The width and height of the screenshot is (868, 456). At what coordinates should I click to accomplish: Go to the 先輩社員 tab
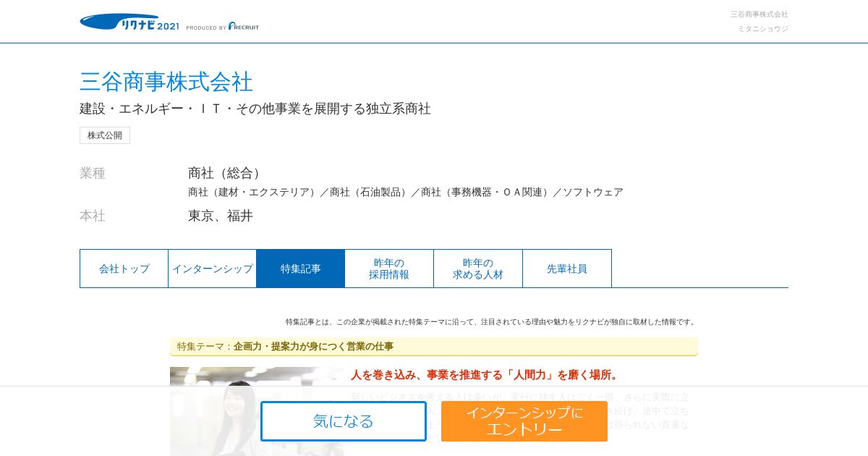567,269
